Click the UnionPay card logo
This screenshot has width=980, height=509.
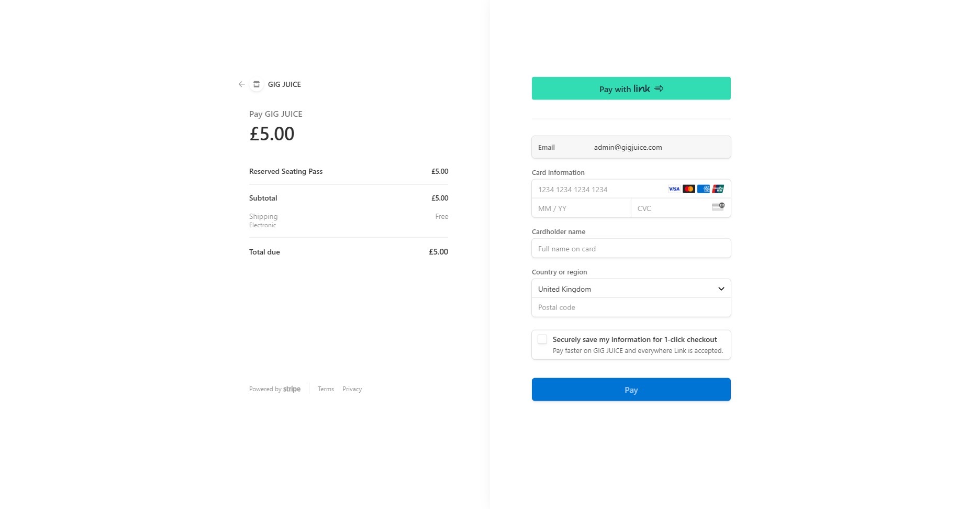tap(718, 189)
